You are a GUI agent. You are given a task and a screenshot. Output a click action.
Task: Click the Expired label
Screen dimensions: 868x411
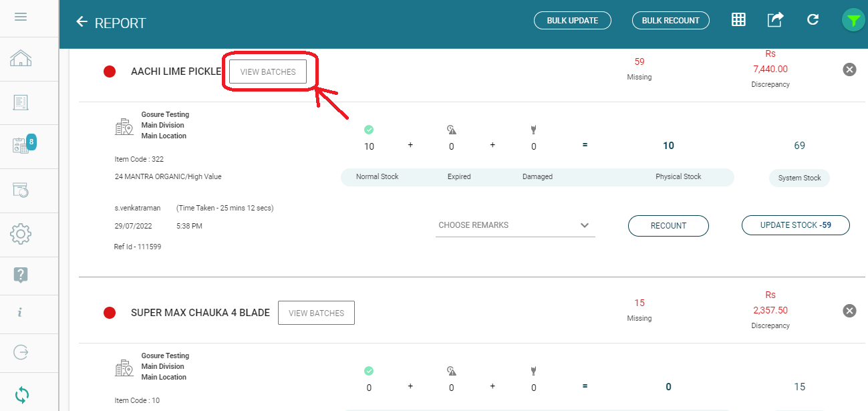pyautogui.click(x=459, y=177)
